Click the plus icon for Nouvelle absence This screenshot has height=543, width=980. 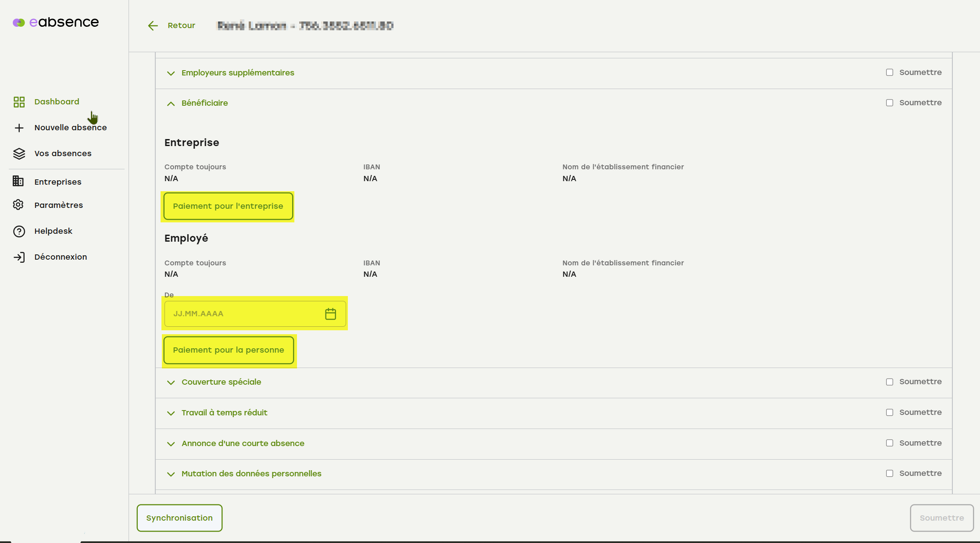point(19,128)
